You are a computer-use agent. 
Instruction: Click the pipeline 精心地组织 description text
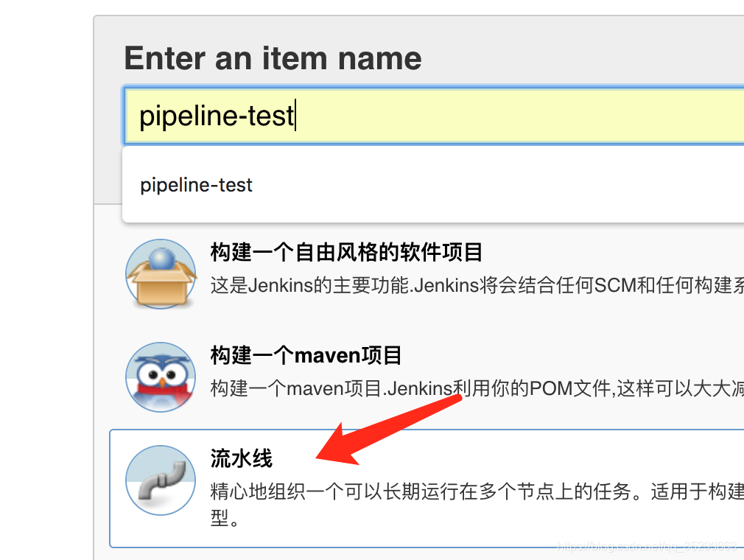pyautogui.click(x=477, y=491)
